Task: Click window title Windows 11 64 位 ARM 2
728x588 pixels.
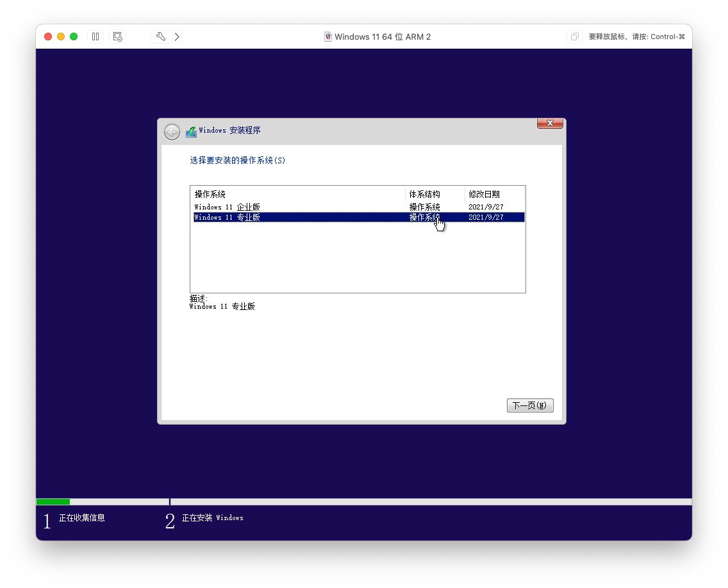Action: click(x=383, y=37)
